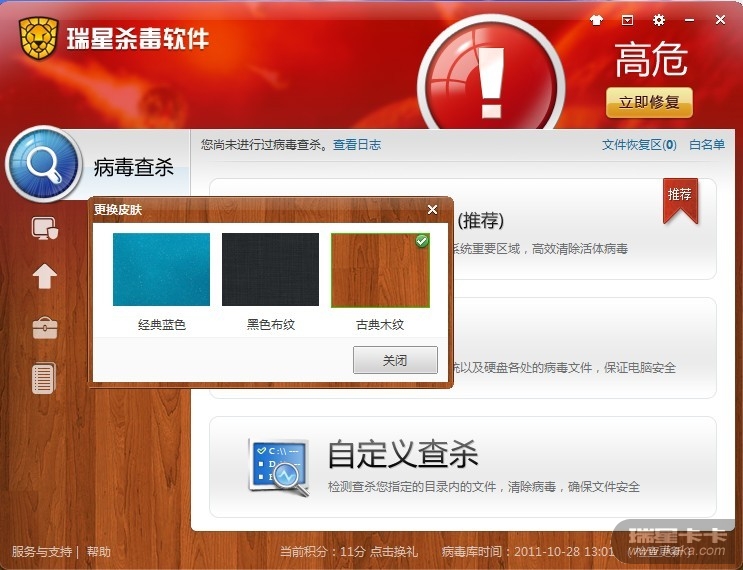Screen dimensions: 743x570
Task: Choose the 经典蓝色 blue skin swatch
Action: pos(161,269)
